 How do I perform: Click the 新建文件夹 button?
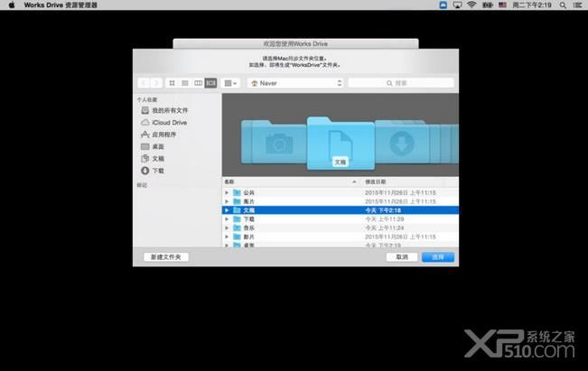tap(166, 256)
